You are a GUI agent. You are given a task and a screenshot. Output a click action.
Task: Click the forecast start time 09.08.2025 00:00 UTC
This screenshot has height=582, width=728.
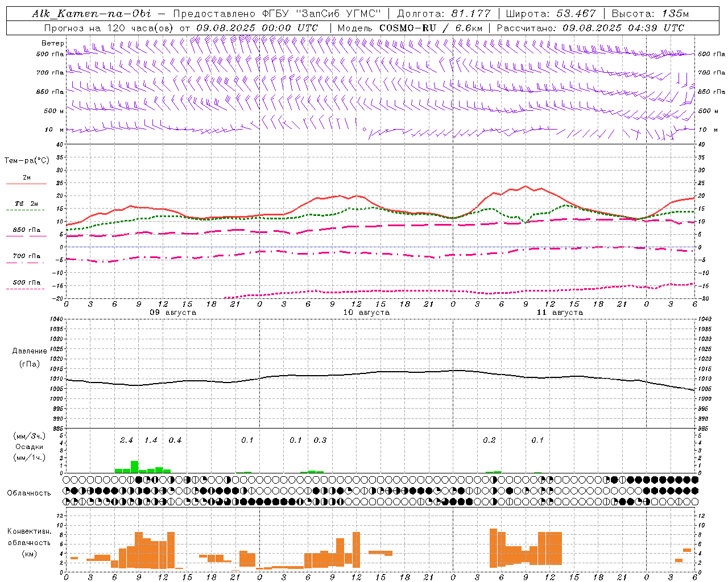[x=257, y=28]
